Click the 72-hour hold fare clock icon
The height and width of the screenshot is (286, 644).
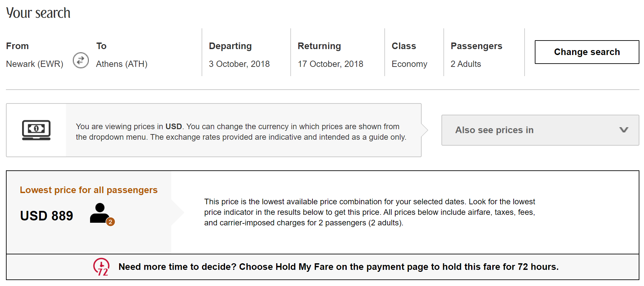click(101, 267)
